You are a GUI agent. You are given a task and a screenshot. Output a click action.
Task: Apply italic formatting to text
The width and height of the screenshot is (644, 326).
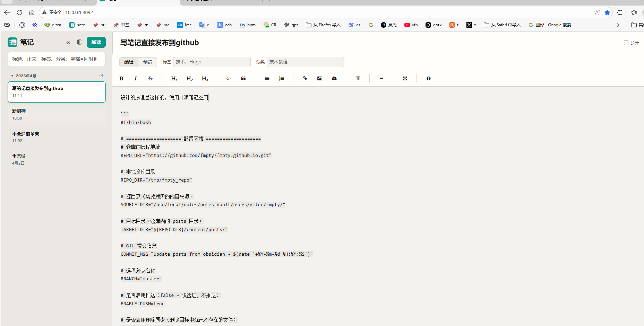136,79
